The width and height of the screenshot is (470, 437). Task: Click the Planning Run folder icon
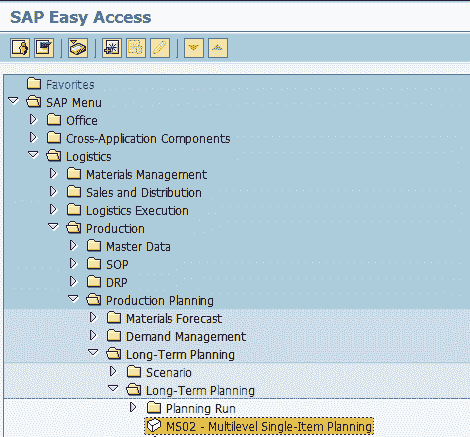(154, 407)
